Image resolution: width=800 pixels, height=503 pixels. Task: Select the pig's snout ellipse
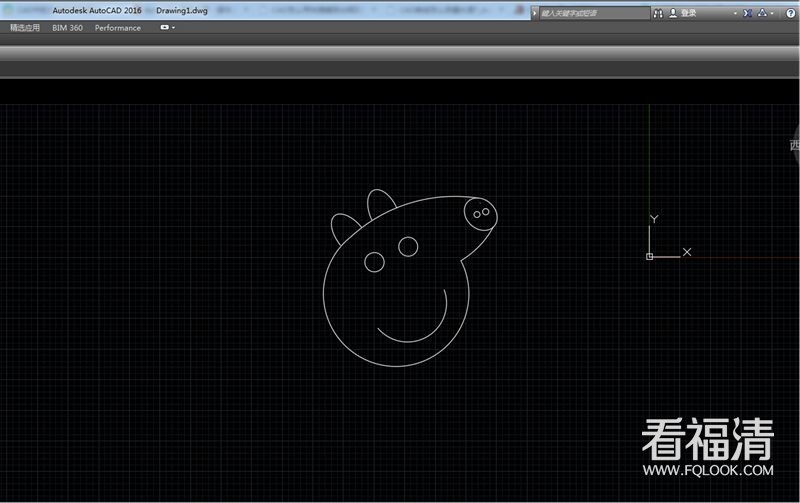click(481, 214)
